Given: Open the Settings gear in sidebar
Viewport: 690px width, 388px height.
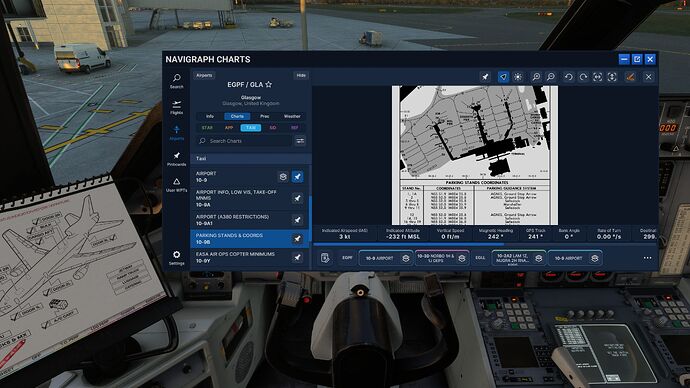Looking at the screenshot, I should [176, 258].
